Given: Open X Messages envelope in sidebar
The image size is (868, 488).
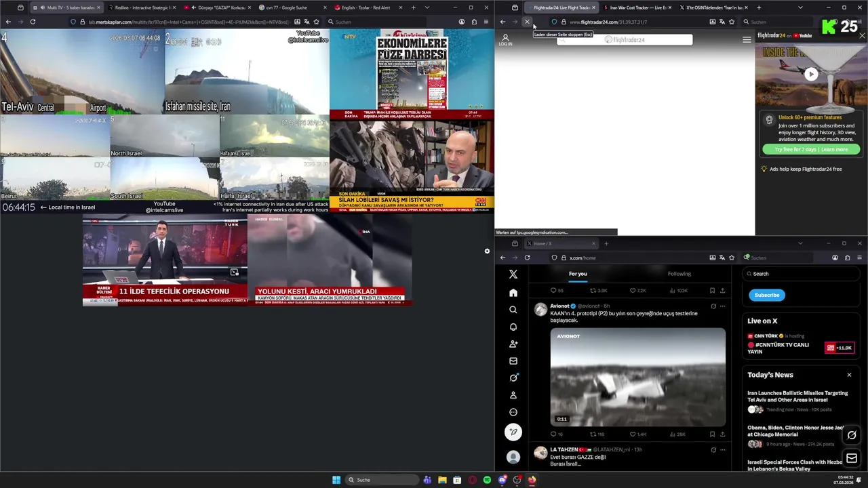Looking at the screenshot, I should 513,361.
